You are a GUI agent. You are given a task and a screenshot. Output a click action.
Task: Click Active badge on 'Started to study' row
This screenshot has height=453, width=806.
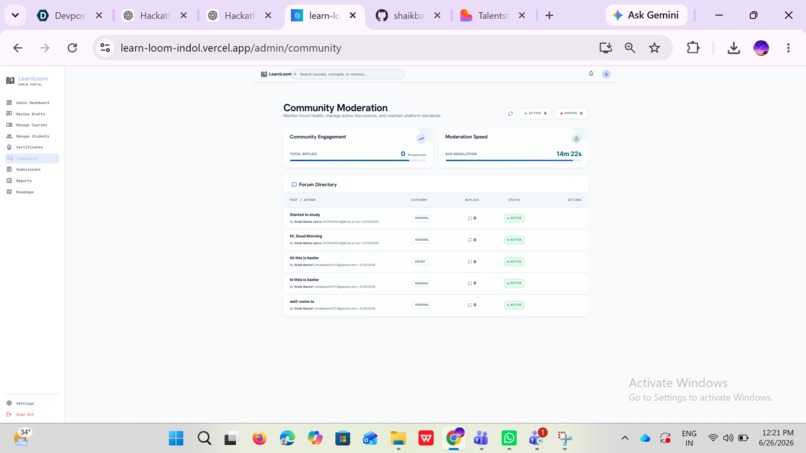tap(514, 218)
